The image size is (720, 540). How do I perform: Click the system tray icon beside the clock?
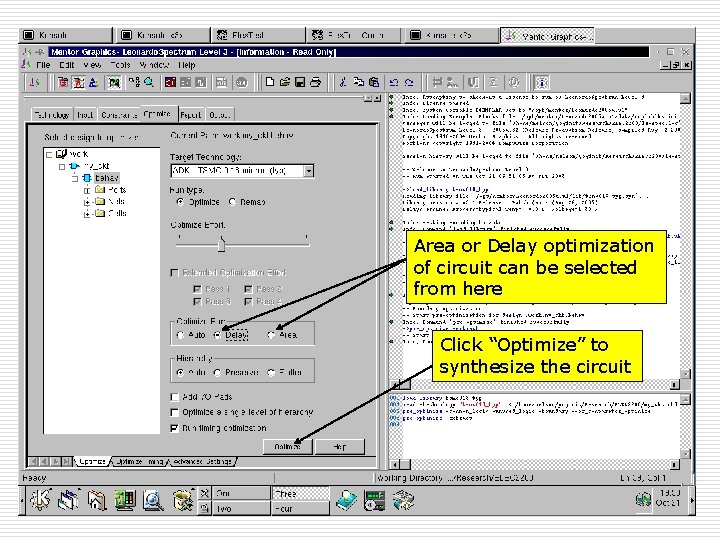pos(643,500)
